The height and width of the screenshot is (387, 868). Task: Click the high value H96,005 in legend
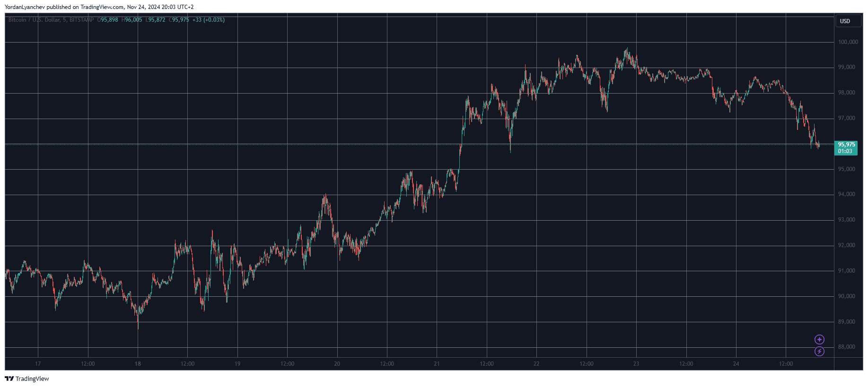(132, 20)
